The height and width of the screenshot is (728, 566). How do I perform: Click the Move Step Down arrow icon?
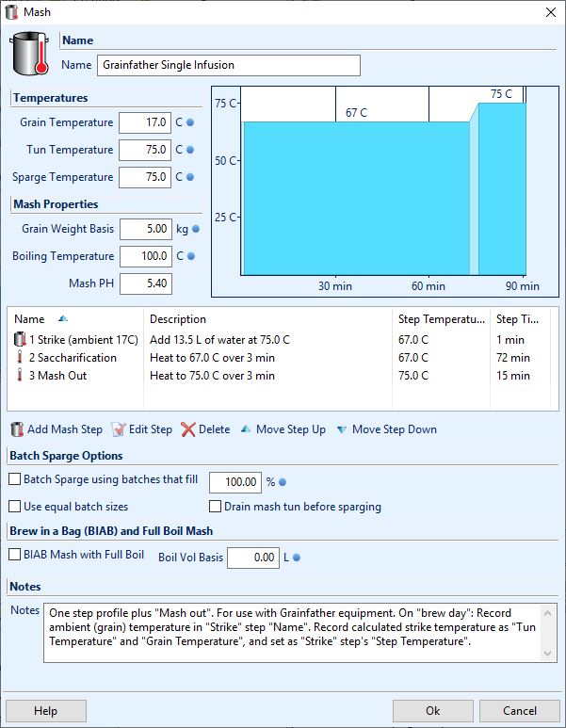[342, 429]
